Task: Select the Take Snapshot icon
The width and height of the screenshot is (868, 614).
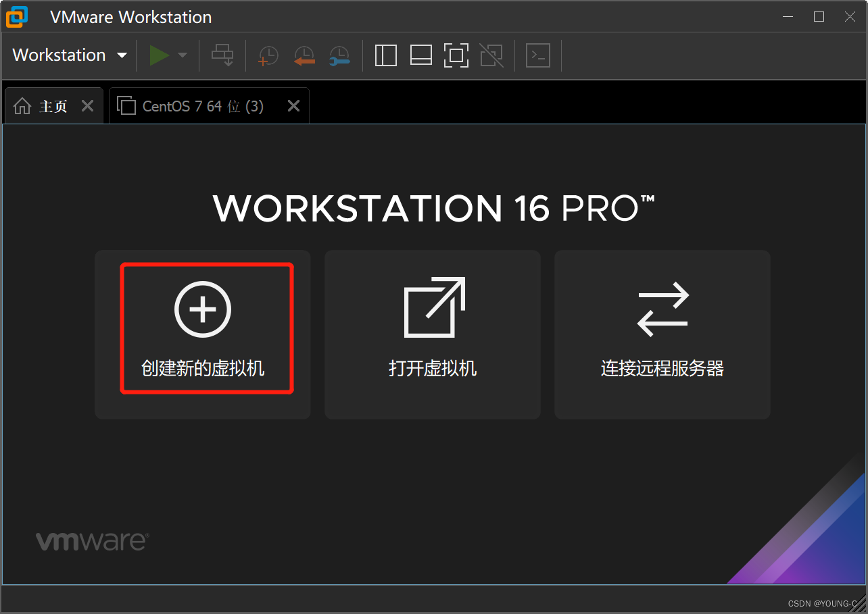Action: pyautogui.click(x=268, y=55)
